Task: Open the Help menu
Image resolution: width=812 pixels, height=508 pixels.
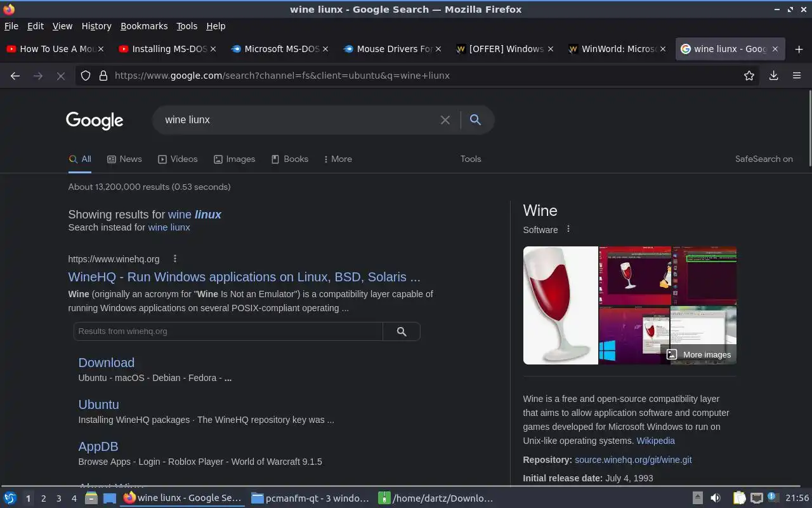Action: click(216, 26)
